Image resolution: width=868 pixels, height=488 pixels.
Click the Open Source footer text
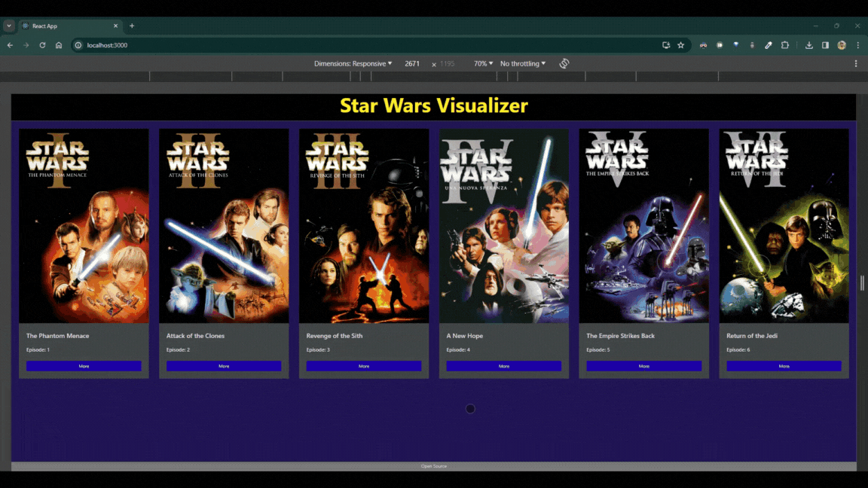coord(434,466)
